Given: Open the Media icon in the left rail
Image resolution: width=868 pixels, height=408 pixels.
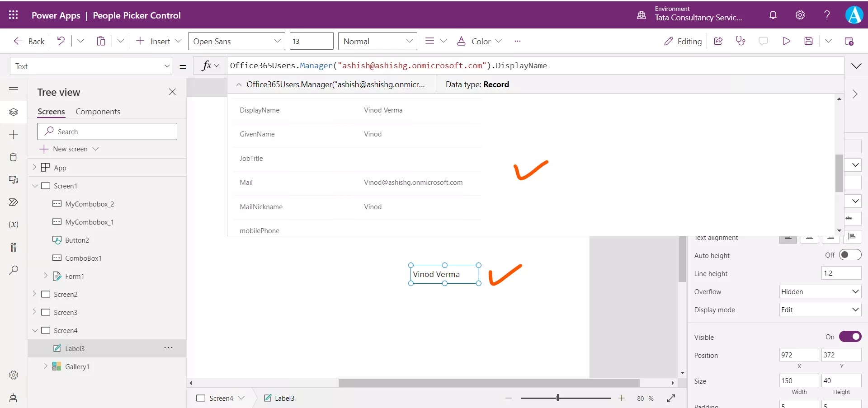Looking at the screenshot, I should (14, 180).
